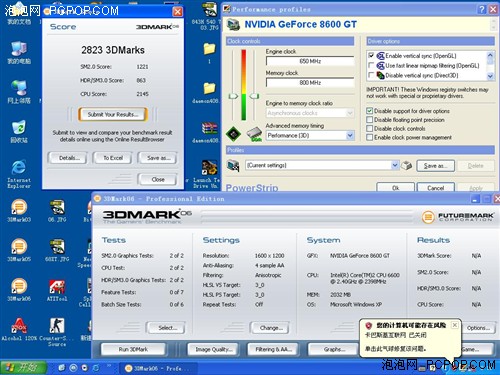Expand the Current settings profile dropdown
Viewport: 500px width, 375px height.
click(395, 165)
